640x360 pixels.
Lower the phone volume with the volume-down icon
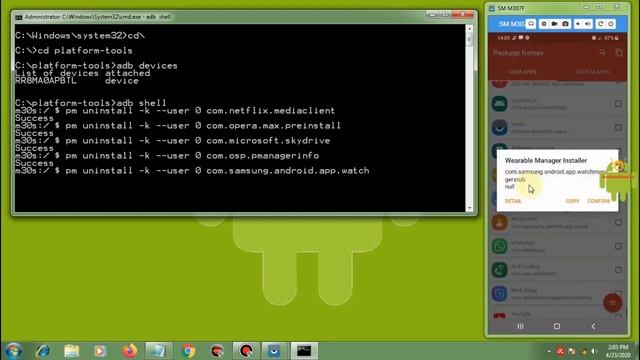pyautogui.click(x=578, y=24)
